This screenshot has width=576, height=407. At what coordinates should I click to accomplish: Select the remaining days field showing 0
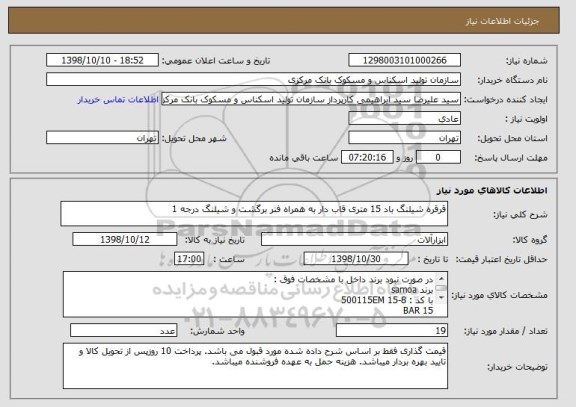coord(438,158)
